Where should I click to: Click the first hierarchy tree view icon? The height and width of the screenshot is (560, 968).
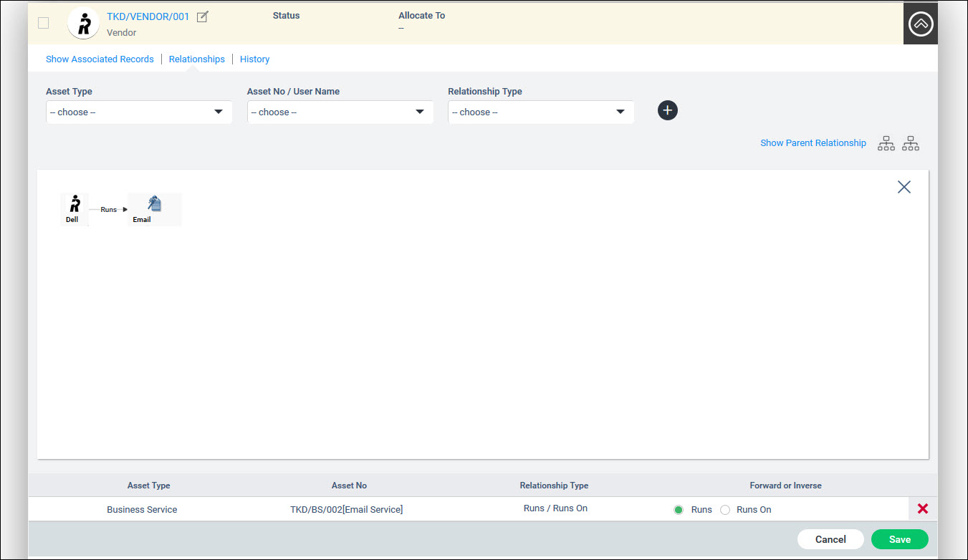coord(886,143)
